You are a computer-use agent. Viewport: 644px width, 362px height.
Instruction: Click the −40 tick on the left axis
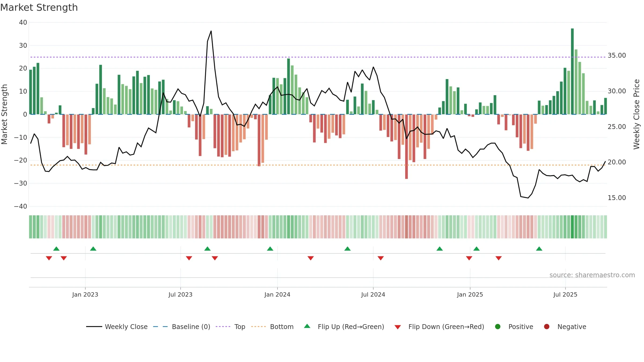coord(21,206)
